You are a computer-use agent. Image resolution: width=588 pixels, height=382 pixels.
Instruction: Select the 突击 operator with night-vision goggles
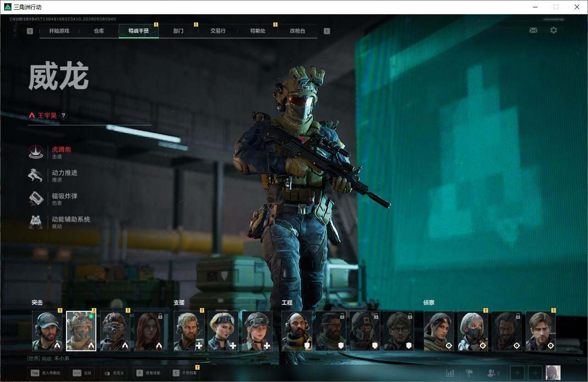(x=115, y=331)
